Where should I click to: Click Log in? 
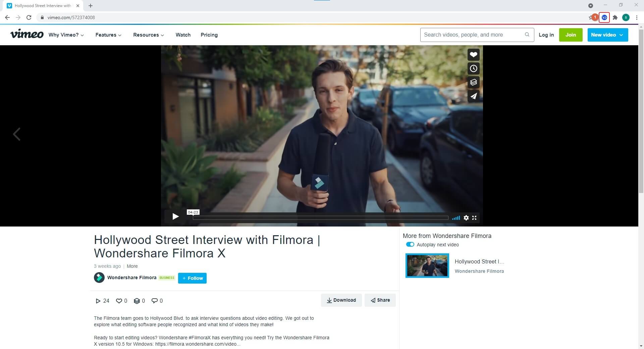click(546, 35)
